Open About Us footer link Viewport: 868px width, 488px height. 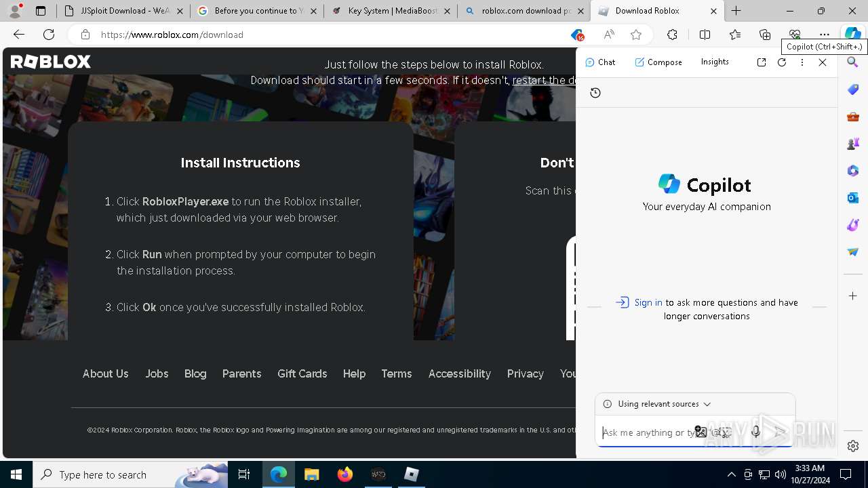coord(105,373)
